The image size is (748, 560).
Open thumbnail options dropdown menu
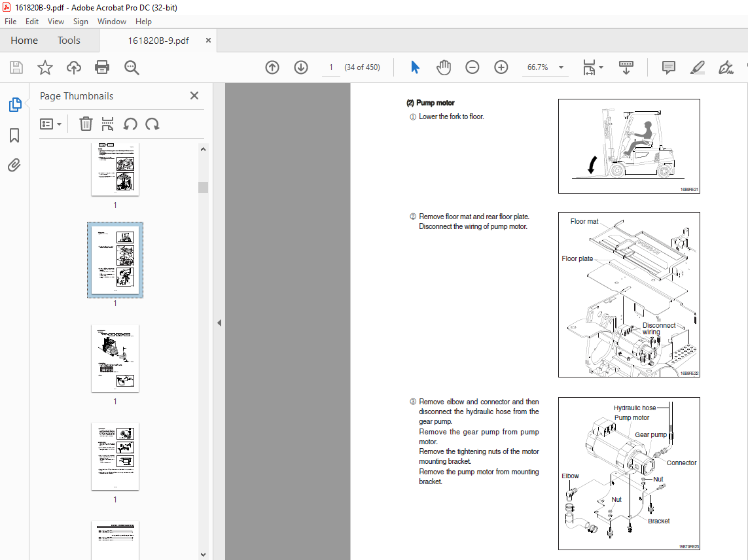click(50, 124)
